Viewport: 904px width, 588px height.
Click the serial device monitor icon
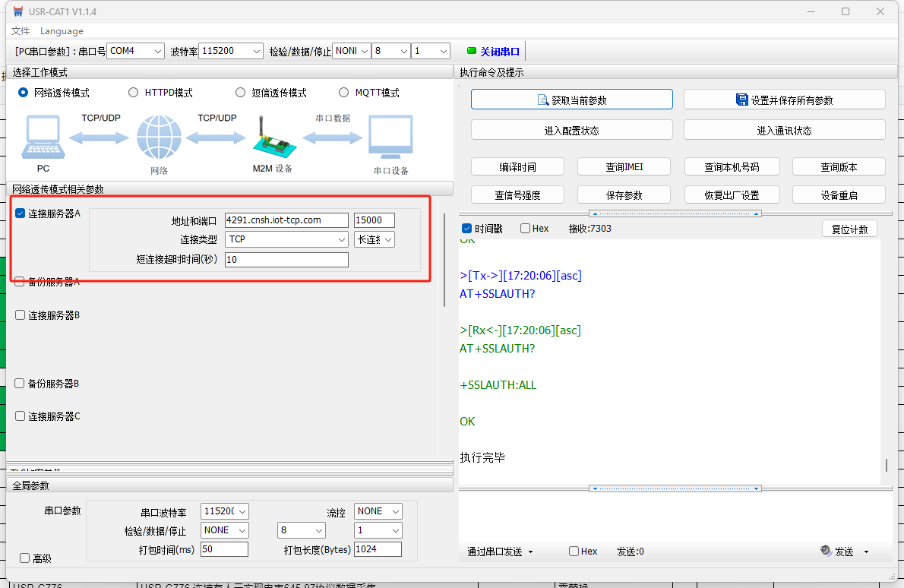click(x=390, y=138)
